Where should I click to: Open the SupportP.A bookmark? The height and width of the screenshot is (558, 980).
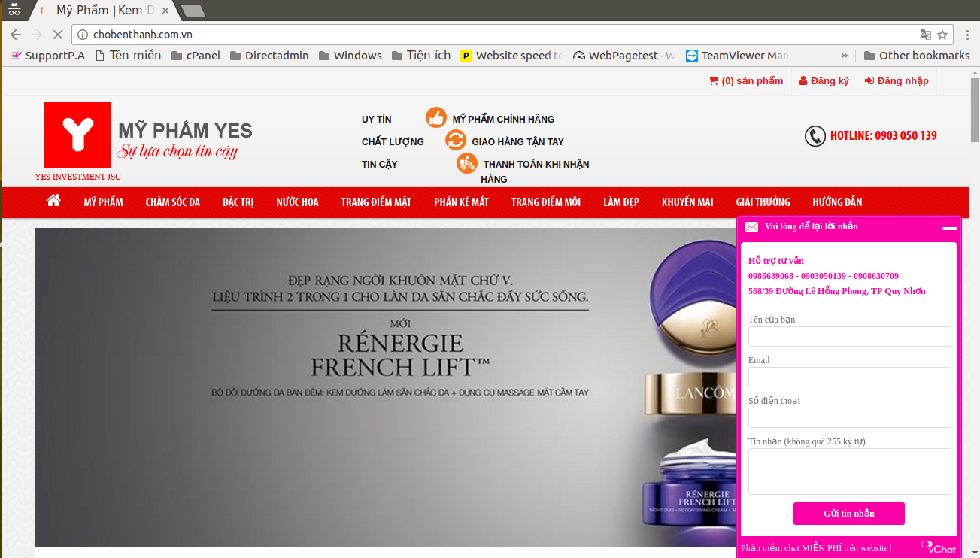tap(47, 56)
